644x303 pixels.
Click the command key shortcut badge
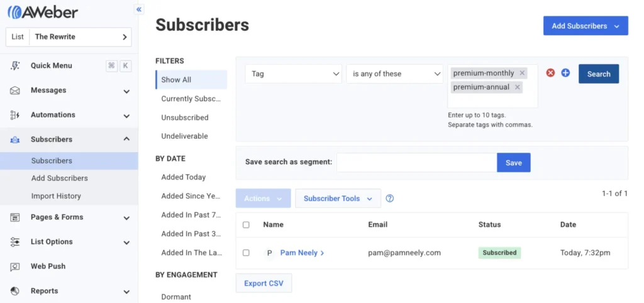pos(111,65)
